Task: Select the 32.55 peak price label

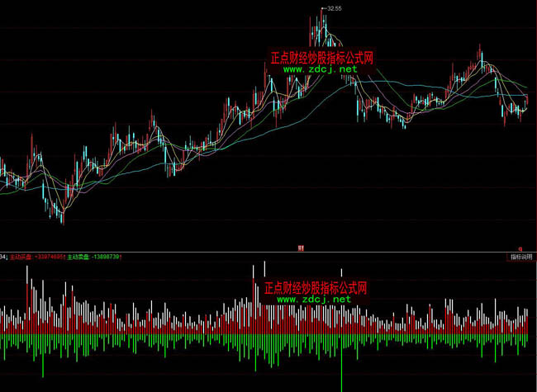Action: click(335, 8)
